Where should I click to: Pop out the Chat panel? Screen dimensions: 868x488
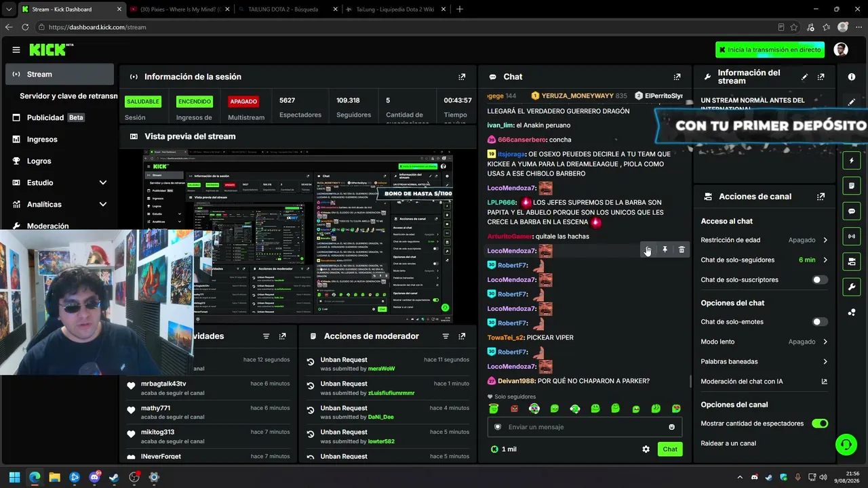[x=677, y=77]
